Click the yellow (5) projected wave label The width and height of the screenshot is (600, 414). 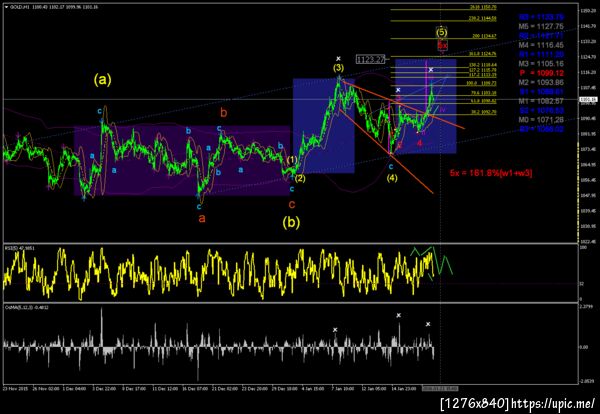click(442, 32)
